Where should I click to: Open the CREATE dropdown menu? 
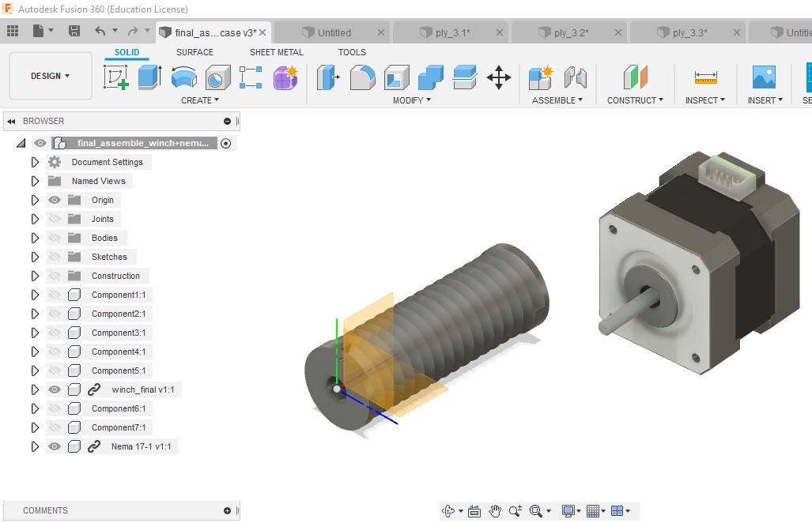point(200,100)
